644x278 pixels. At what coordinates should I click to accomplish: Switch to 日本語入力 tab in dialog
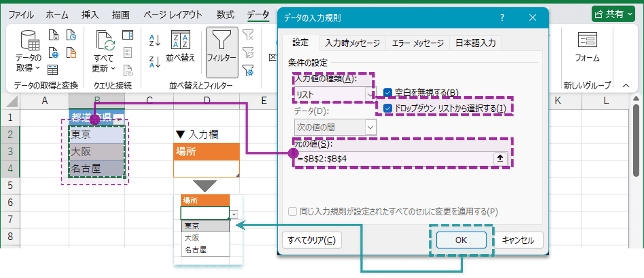click(x=475, y=43)
